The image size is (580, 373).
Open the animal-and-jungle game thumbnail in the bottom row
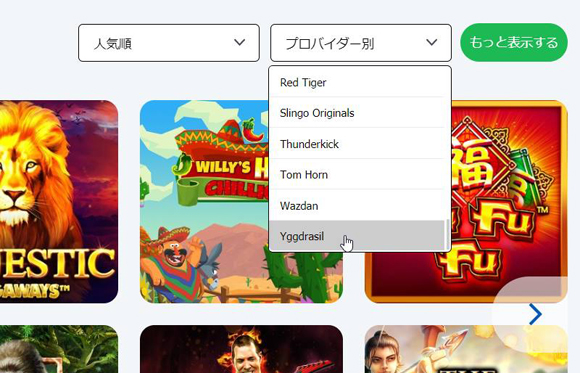pyautogui.click(x=59, y=349)
